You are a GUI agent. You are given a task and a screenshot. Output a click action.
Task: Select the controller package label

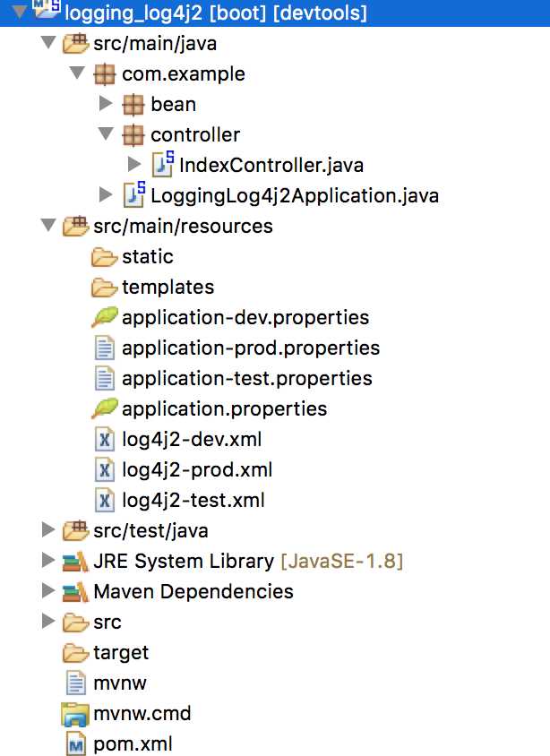tap(195, 134)
